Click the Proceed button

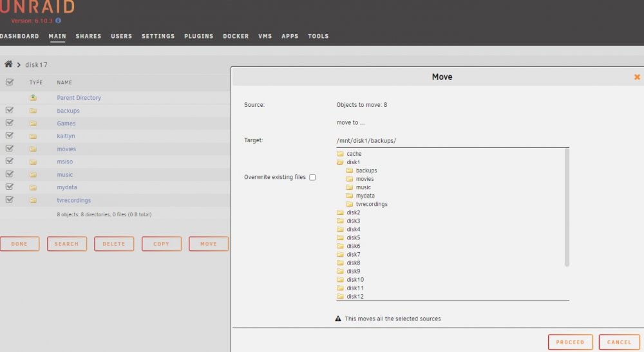[x=570, y=342]
